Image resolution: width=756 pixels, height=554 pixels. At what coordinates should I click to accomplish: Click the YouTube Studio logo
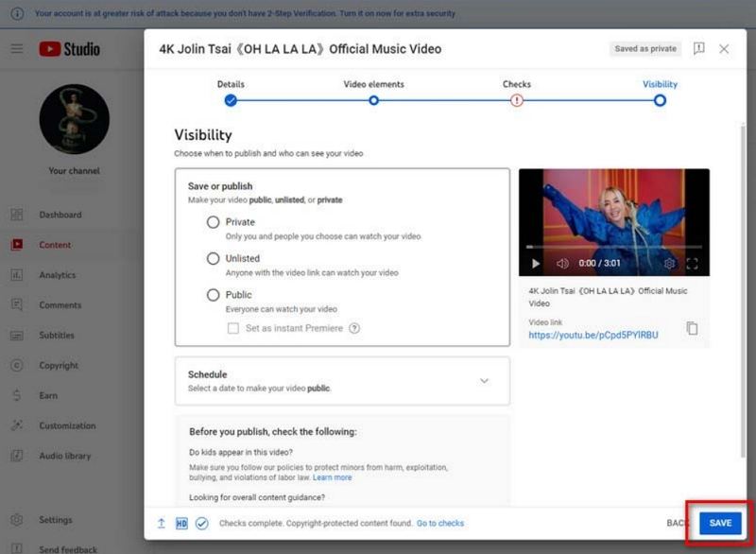(69, 49)
